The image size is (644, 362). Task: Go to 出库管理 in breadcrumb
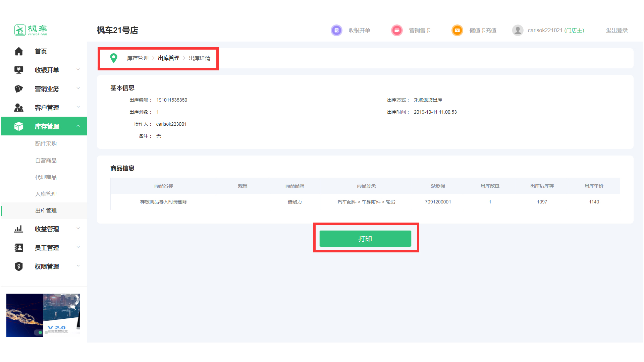click(168, 58)
